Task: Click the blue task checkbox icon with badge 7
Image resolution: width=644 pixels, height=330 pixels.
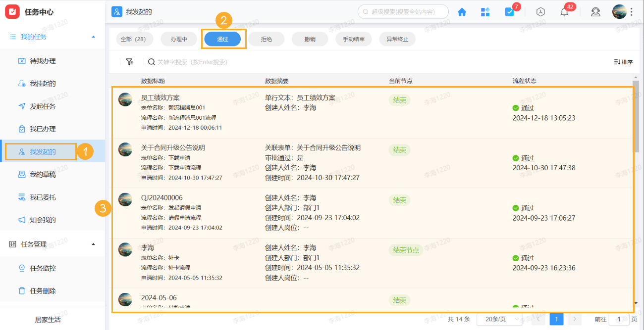Action: click(x=510, y=12)
